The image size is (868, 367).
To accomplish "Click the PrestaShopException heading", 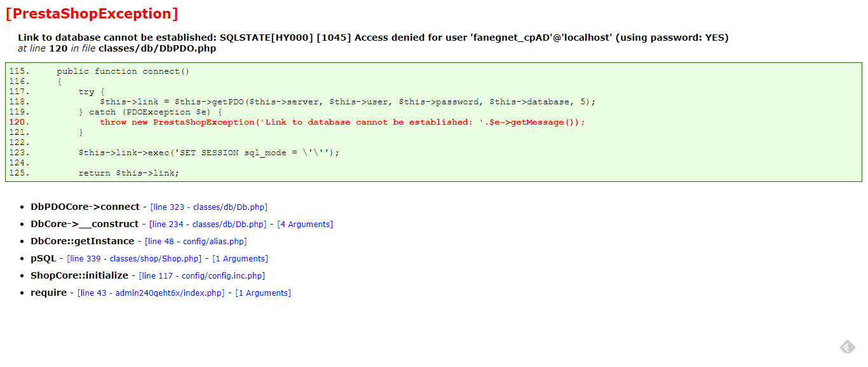I will (x=92, y=14).
